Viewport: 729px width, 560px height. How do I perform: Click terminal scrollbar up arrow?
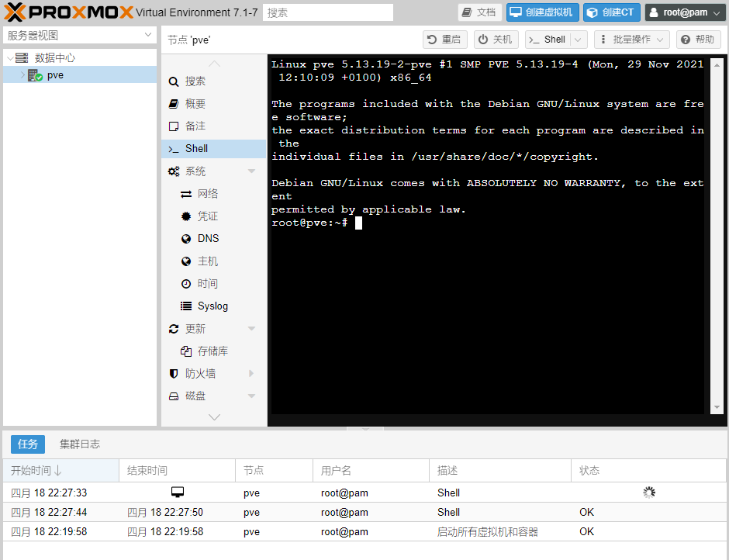pyautogui.click(x=717, y=65)
